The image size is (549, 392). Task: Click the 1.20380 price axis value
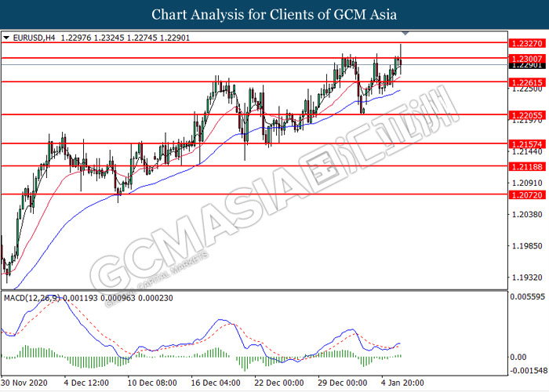[527, 214]
